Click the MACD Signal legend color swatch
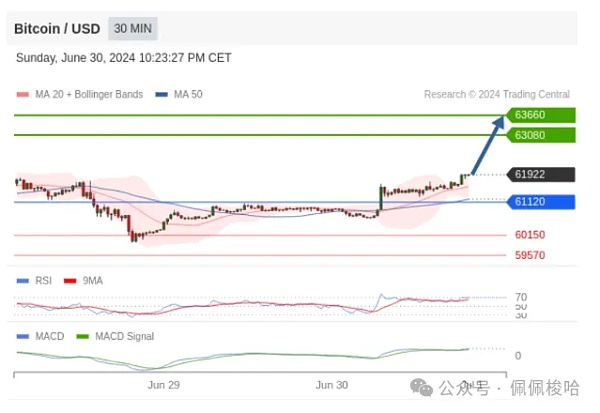Screen dimensions: 600x413 pyautogui.click(x=83, y=336)
